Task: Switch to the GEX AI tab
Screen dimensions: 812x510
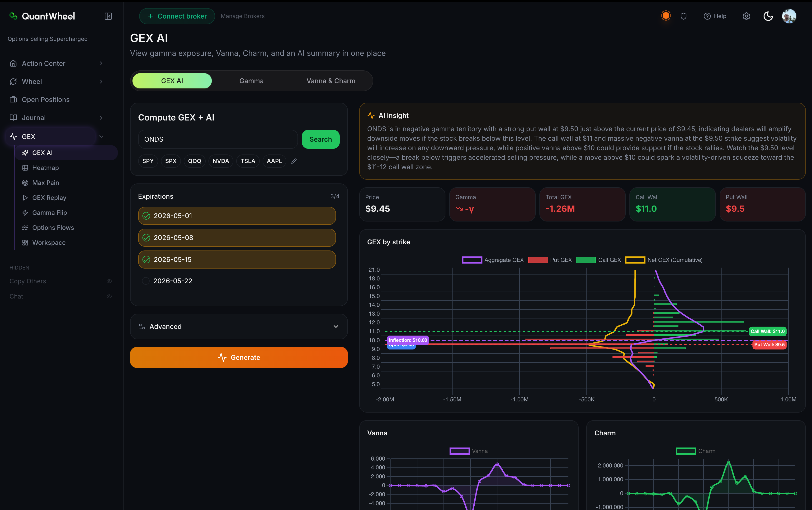Action: (x=172, y=81)
